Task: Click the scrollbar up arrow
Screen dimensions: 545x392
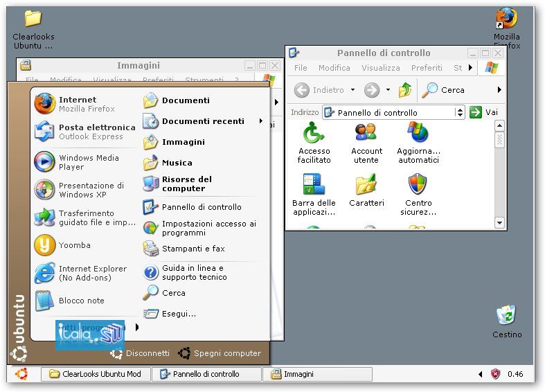Action: click(x=499, y=125)
